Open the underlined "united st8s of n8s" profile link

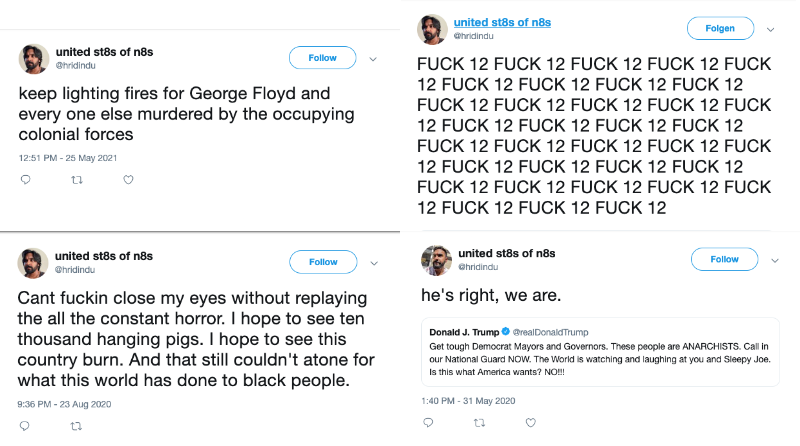(502, 22)
